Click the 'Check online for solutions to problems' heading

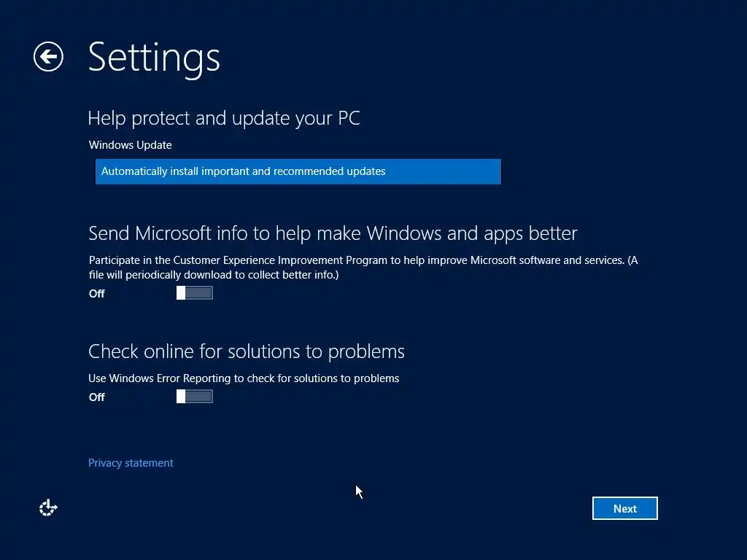(247, 351)
